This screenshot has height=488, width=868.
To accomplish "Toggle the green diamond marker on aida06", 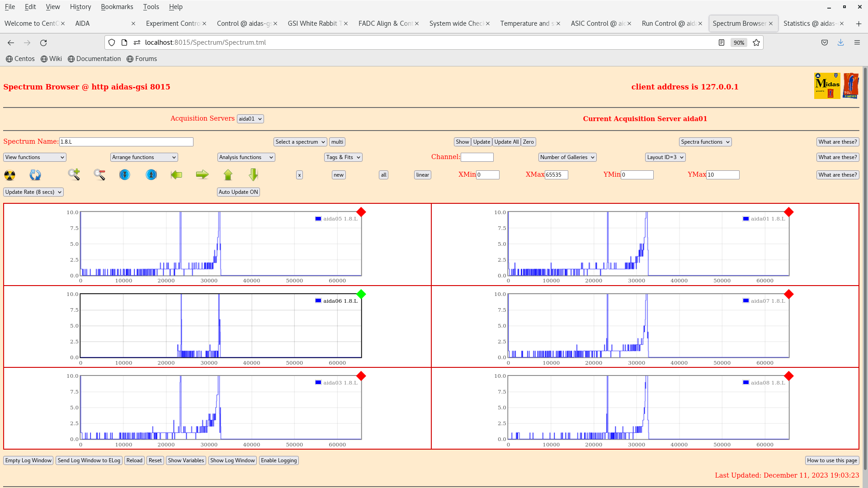I will coord(361,294).
